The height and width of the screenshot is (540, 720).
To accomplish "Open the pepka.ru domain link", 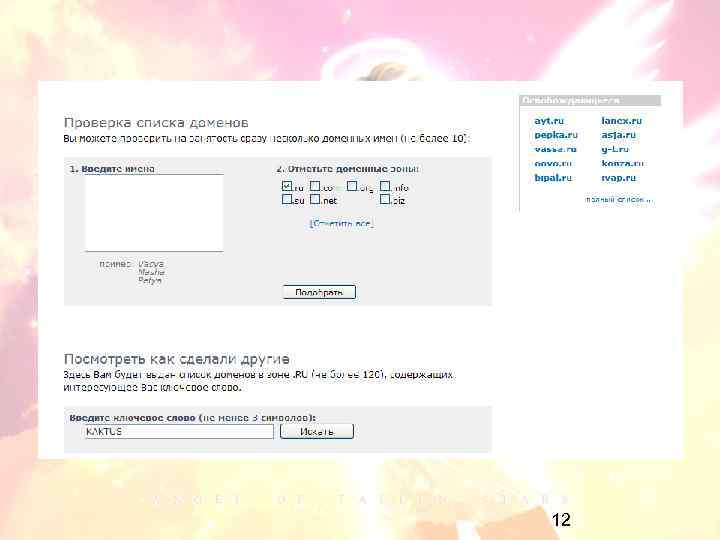I will point(556,135).
